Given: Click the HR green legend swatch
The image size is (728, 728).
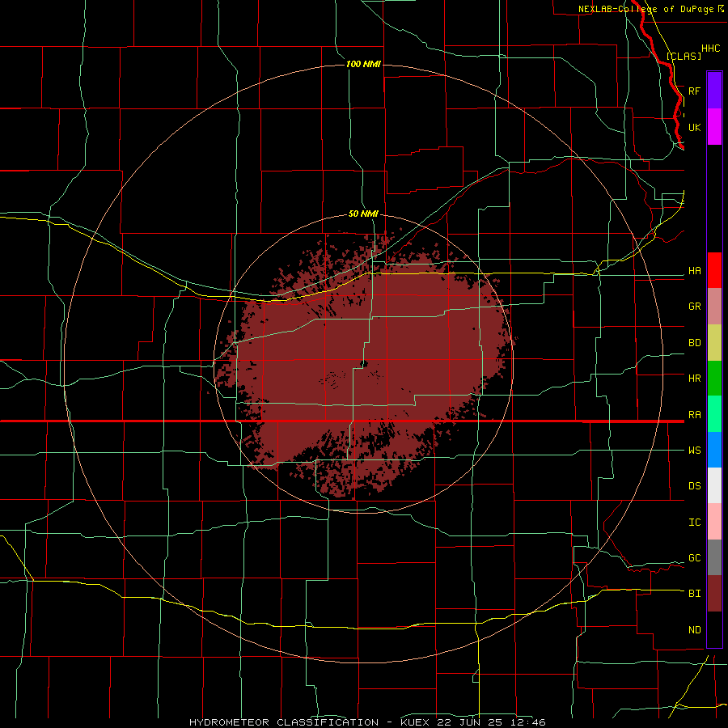Looking at the screenshot, I should pos(714,378).
